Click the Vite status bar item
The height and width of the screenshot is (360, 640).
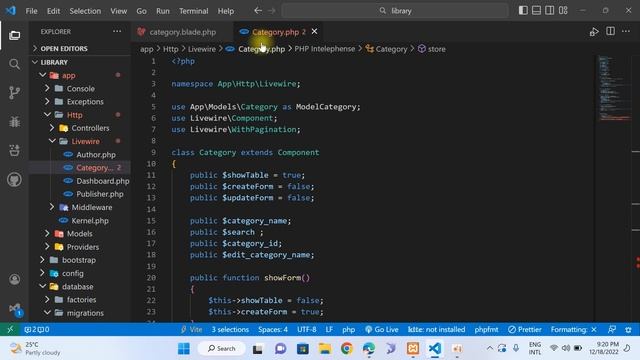pos(191,329)
